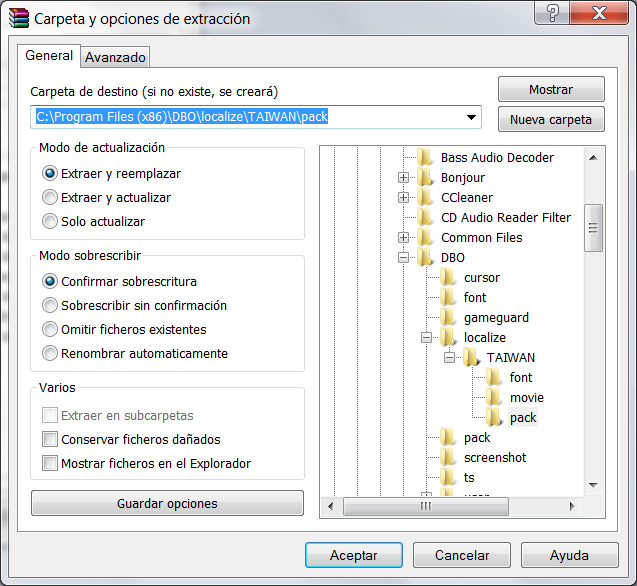This screenshot has height=586, width=637.
Task: Expand the Common Files folder node
Action: tap(403, 238)
